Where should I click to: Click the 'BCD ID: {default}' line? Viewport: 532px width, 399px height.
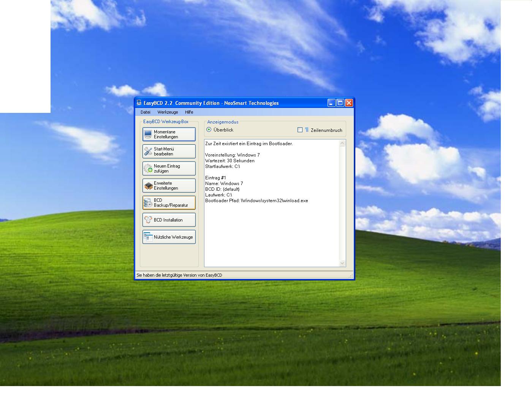(x=222, y=189)
